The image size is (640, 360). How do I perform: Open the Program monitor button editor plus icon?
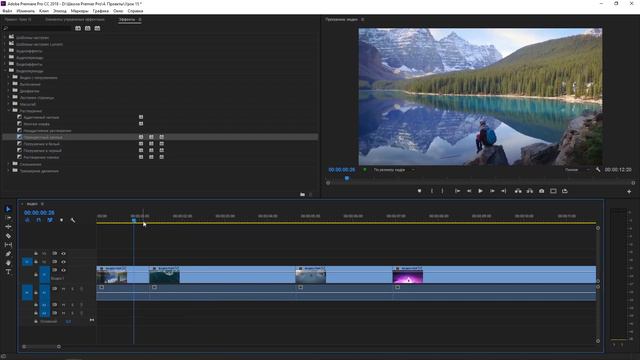pos(629,191)
